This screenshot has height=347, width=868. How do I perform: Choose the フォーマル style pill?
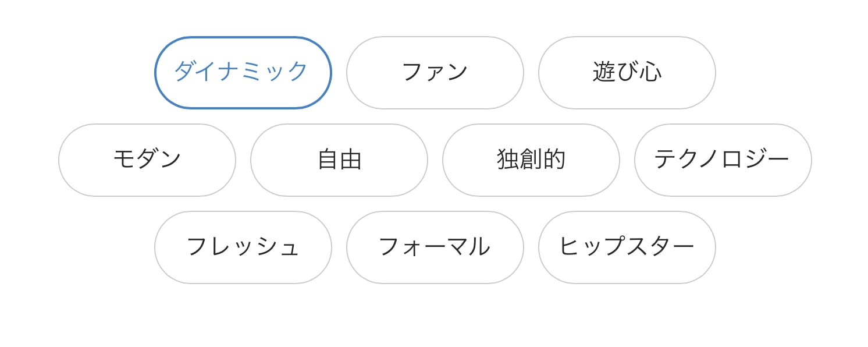tap(435, 247)
